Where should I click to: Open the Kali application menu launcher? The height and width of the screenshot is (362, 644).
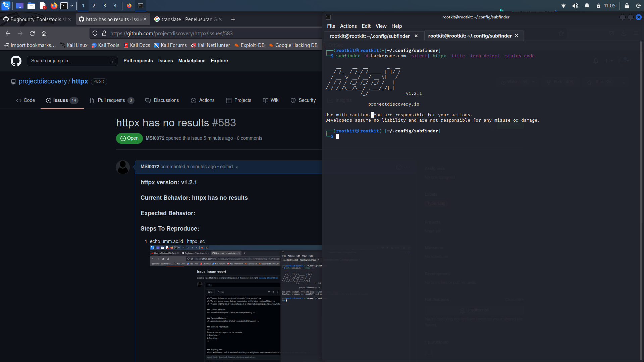6,6
